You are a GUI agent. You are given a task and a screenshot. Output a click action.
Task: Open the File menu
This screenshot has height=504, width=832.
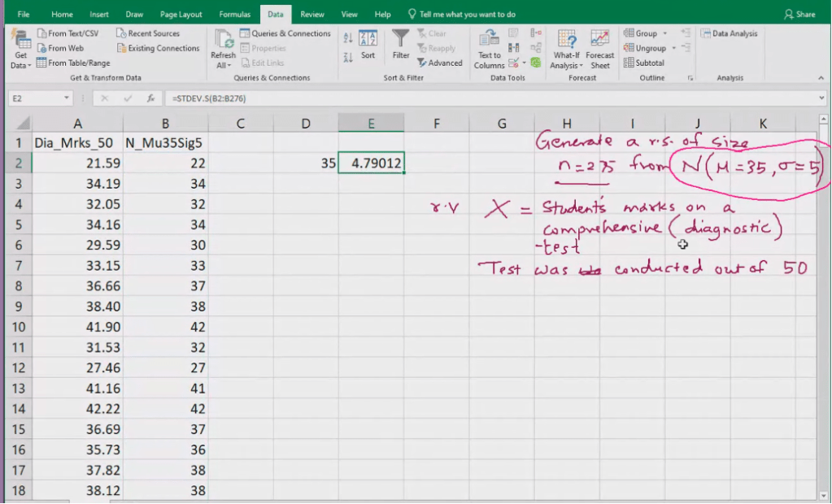24,15
